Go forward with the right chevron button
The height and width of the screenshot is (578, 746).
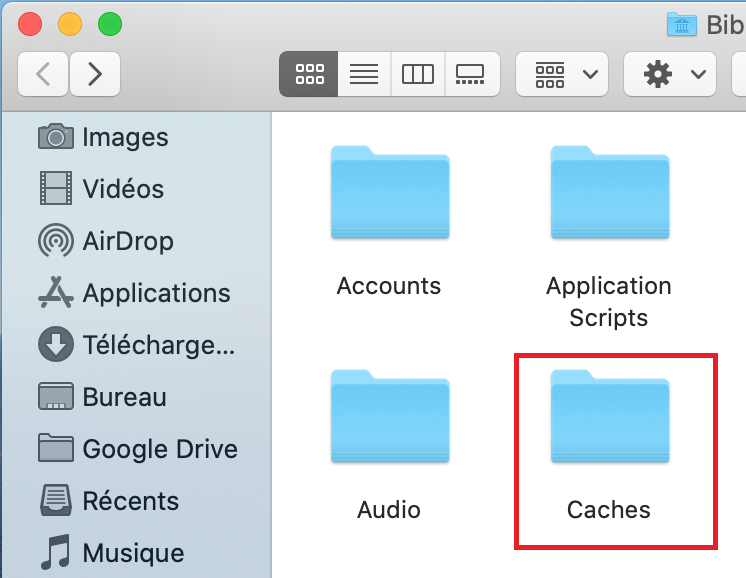pos(95,74)
